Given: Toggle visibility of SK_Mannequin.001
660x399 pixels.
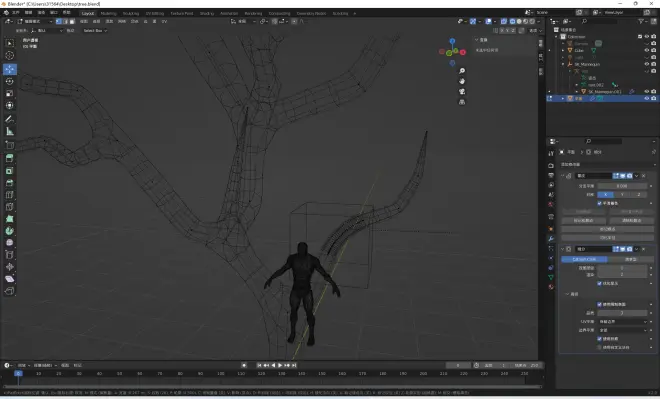Looking at the screenshot, I should click(647, 91).
